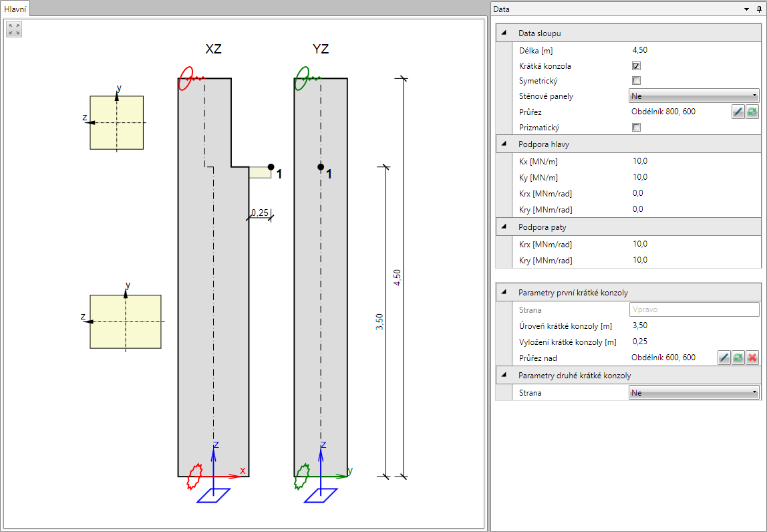Viewport: 767px width, 532px height.
Task: Click the 3,50 height dimension label
Action: coord(379,321)
